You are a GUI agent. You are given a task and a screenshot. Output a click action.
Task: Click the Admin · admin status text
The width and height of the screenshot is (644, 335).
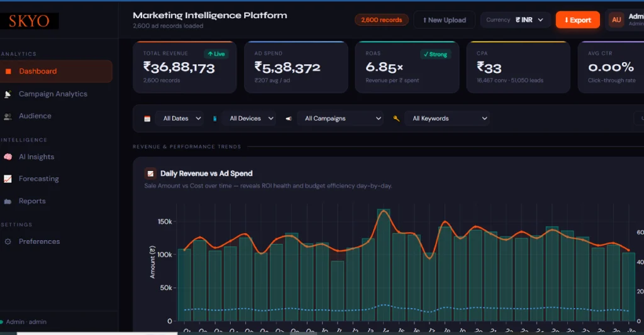click(x=26, y=322)
